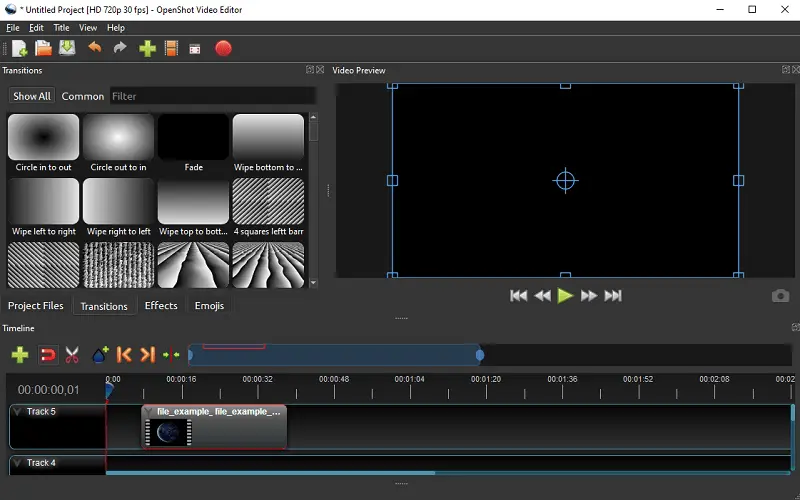The height and width of the screenshot is (500, 800).
Task: Open the file_example clip menu arrow
Action: pyautogui.click(x=148, y=412)
